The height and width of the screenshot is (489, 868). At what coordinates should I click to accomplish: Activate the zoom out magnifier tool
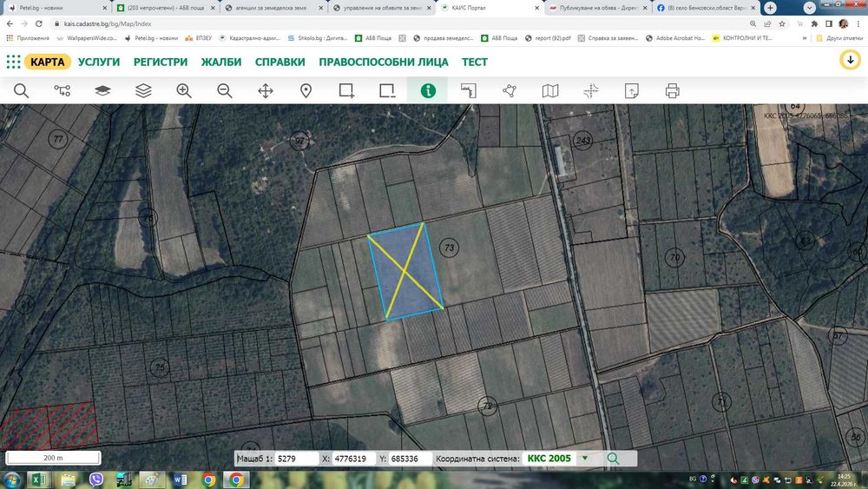point(225,91)
